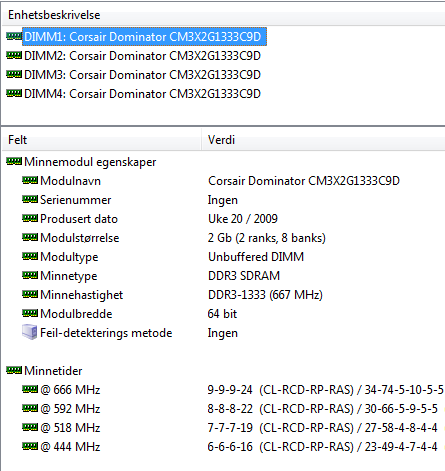Select the Modulbredde field label
The image size is (445, 471).
(x=76, y=314)
